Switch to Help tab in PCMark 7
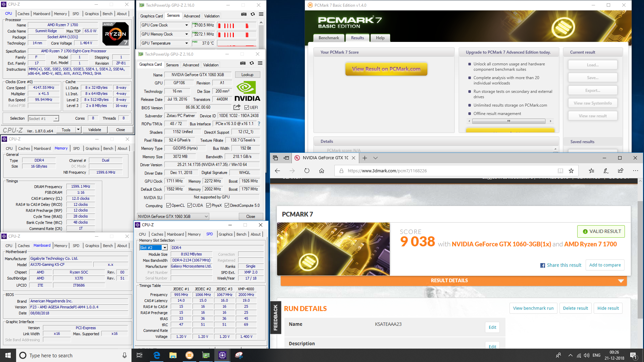Image resolution: width=644 pixels, height=362 pixels. pos(380,38)
